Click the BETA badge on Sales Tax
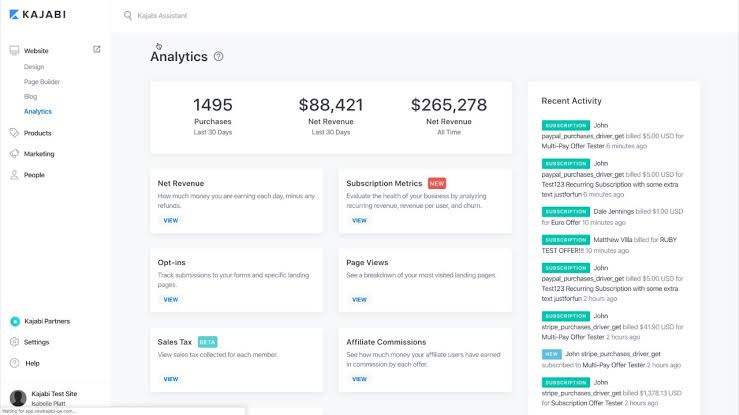The image size is (739, 415). 207,342
